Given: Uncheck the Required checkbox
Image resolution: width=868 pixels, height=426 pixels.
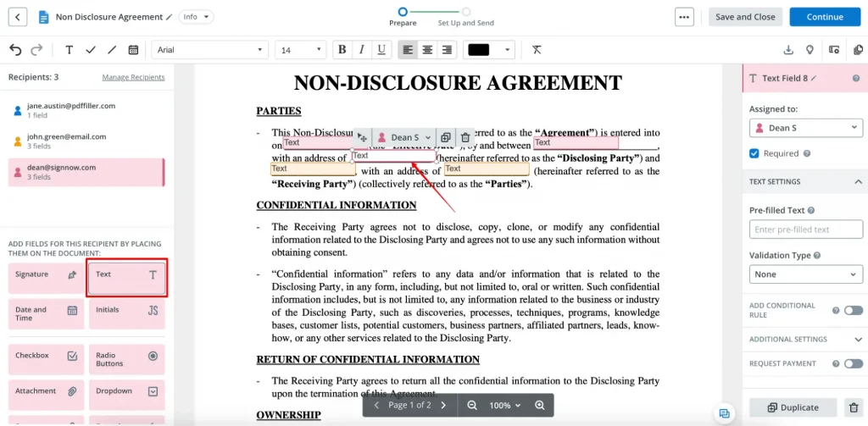Looking at the screenshot, I should [x=754, y=153].
